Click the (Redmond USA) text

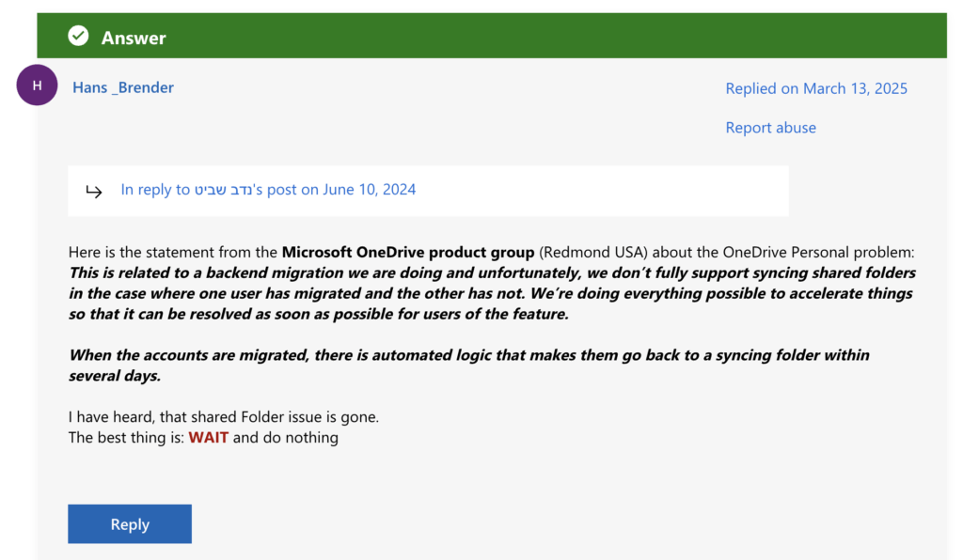(593, 252)
